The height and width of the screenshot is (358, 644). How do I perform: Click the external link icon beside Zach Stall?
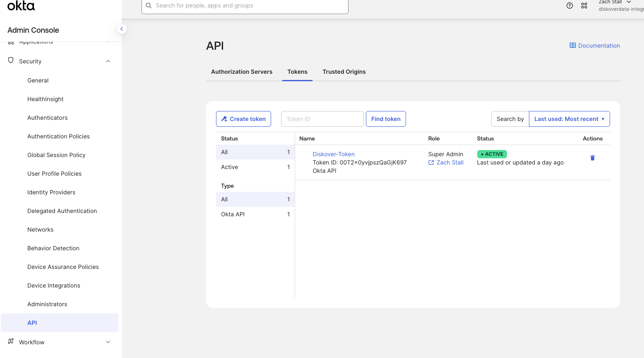click(x=431, y=162)
